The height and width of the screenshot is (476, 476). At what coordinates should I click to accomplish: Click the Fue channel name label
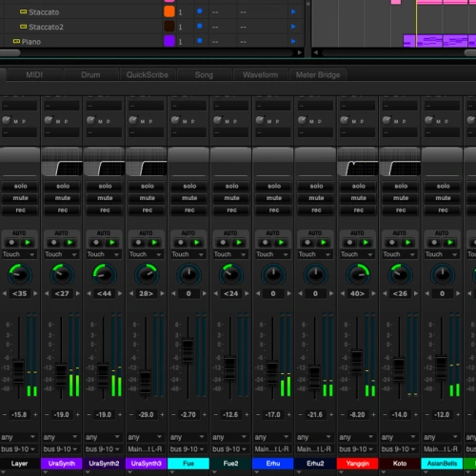coord(188,464)
